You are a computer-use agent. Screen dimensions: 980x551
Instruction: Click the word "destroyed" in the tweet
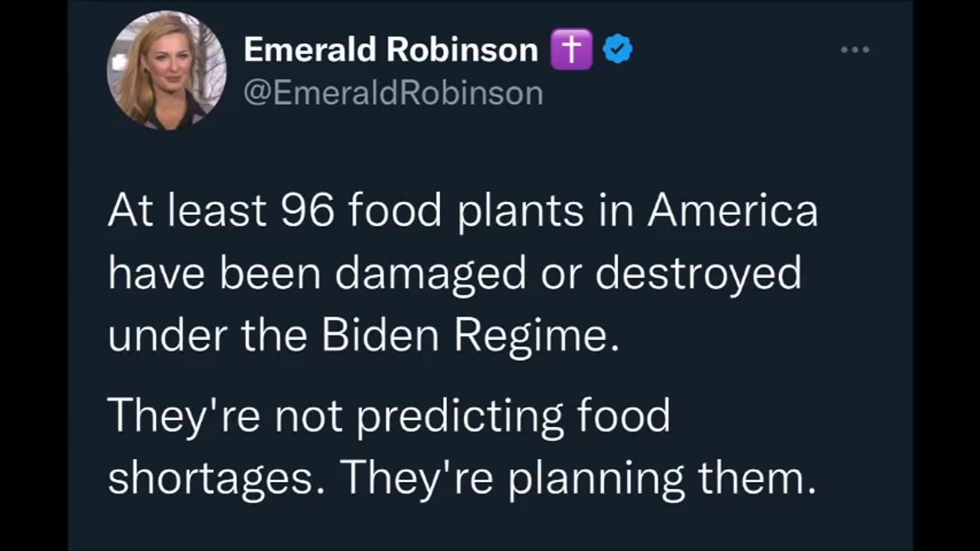coord(698,274)
